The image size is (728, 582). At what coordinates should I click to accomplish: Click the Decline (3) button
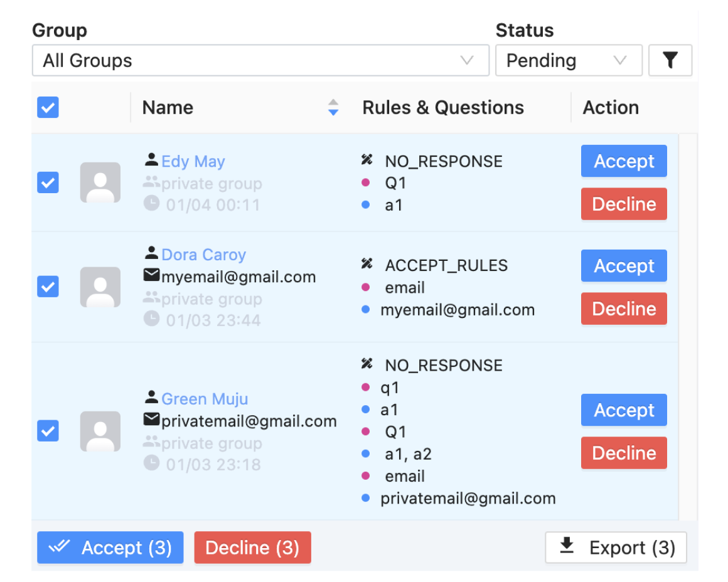point(252,547)
